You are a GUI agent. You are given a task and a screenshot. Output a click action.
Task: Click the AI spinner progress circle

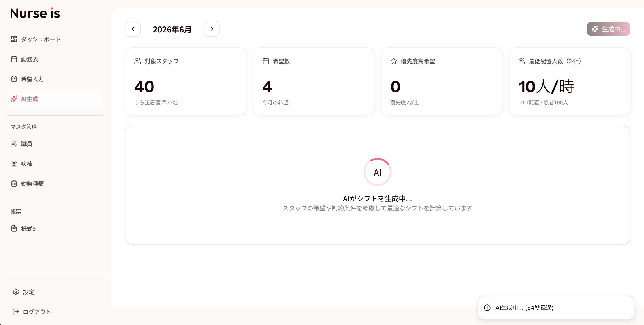378,172
